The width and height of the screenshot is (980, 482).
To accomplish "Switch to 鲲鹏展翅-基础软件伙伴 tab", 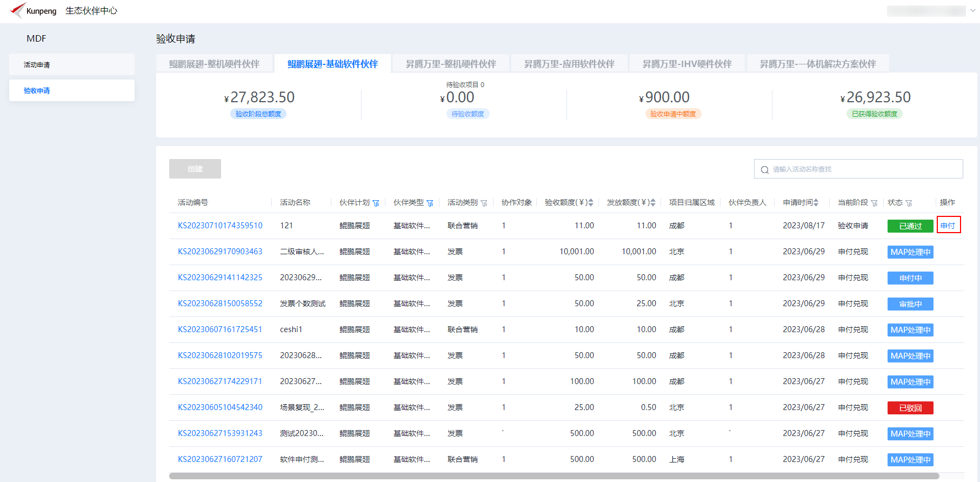I will pos(332,64).
